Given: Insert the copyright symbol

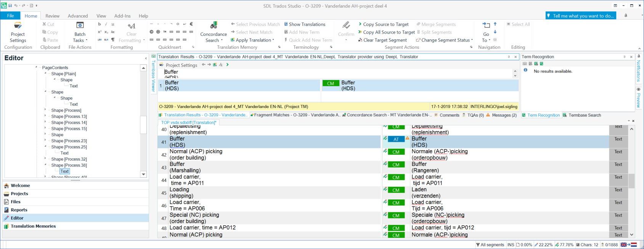Looking at the screenshot, I should click(x=152, y=32).
